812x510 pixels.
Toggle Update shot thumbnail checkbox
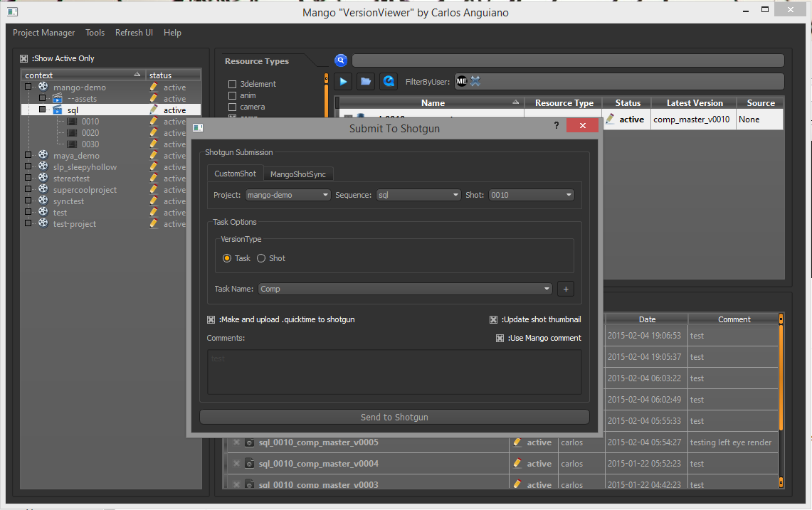click(493, 319)
